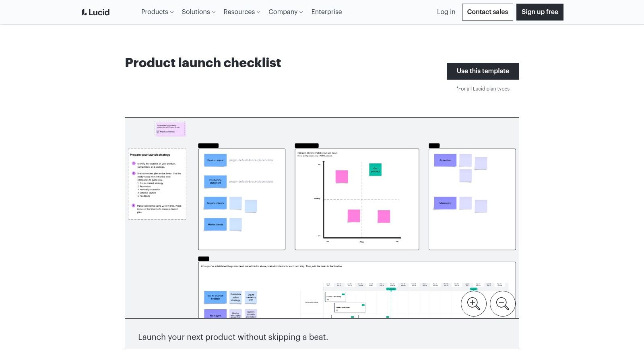Select the Enterprise menu item
The image size is (644, 362).
pos(326,12)
